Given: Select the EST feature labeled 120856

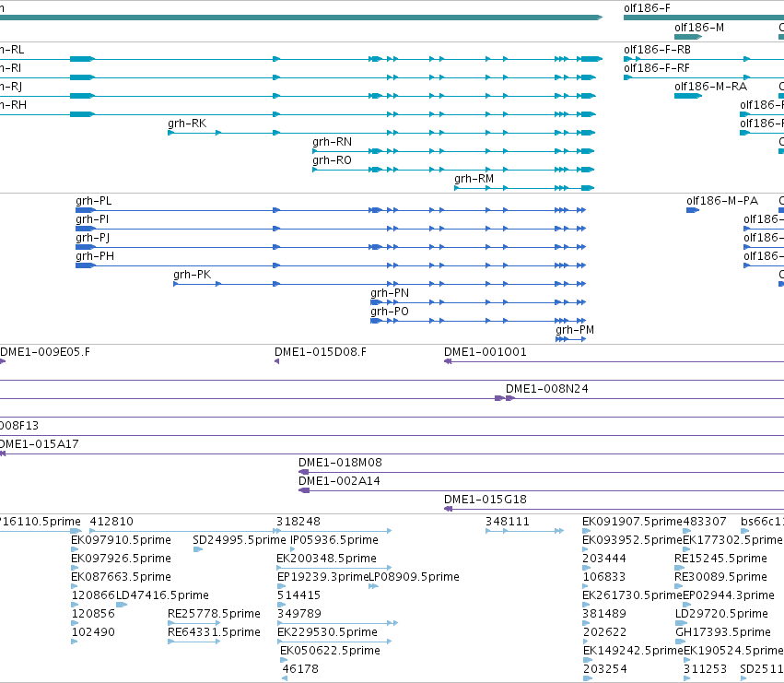Looking at the screenshot, I should [x=93, y=614].
